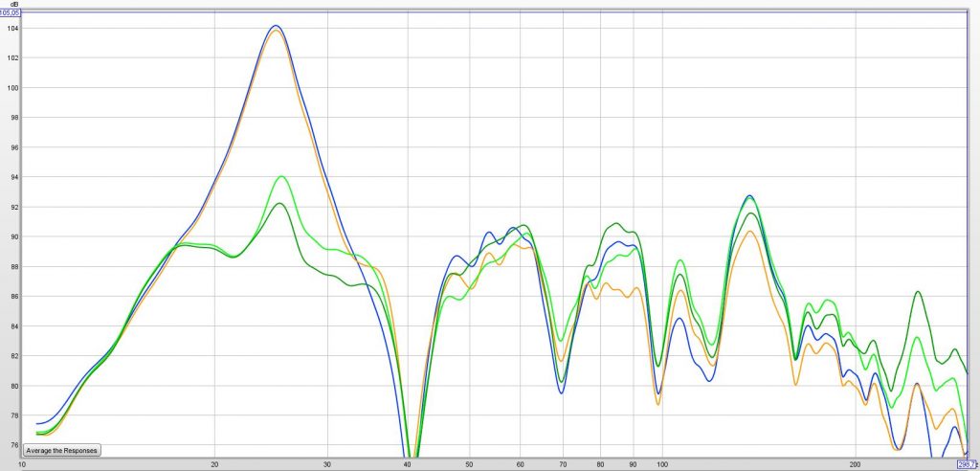This screenshot has height=471, width=980.
Task: Click the 90 label on the dB axis
Action: click(x=13, y=237)
